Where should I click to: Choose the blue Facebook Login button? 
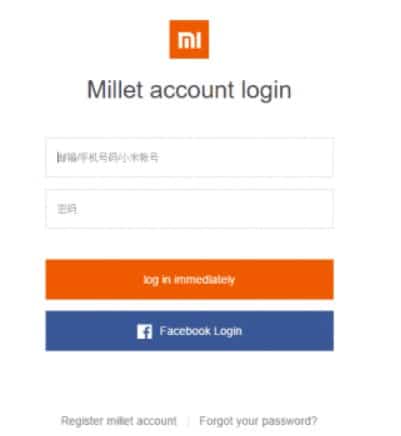pyautogui.click(x=189, y=331)
